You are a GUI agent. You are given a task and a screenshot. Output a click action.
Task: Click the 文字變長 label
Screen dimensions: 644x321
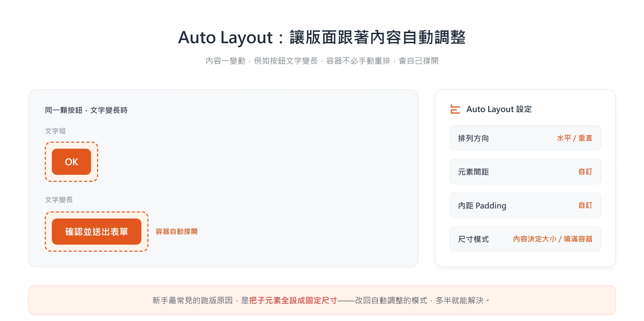click(59, 200)
